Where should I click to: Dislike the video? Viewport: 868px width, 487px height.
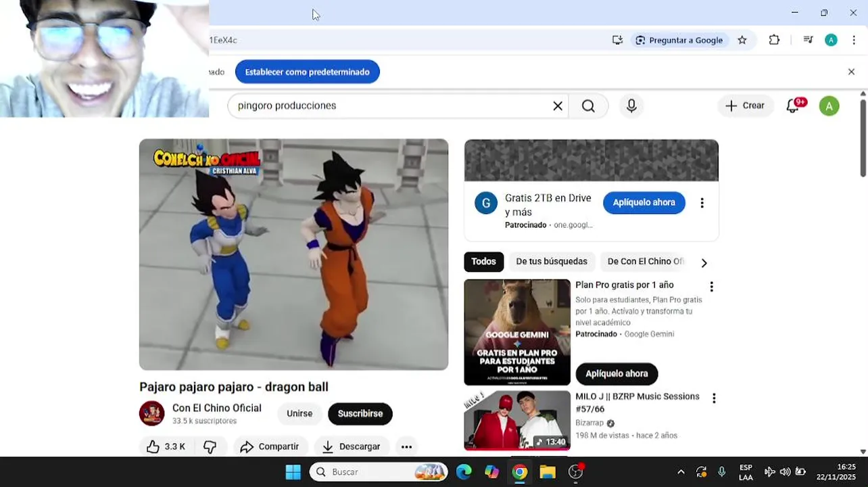(x=210, y=446)
